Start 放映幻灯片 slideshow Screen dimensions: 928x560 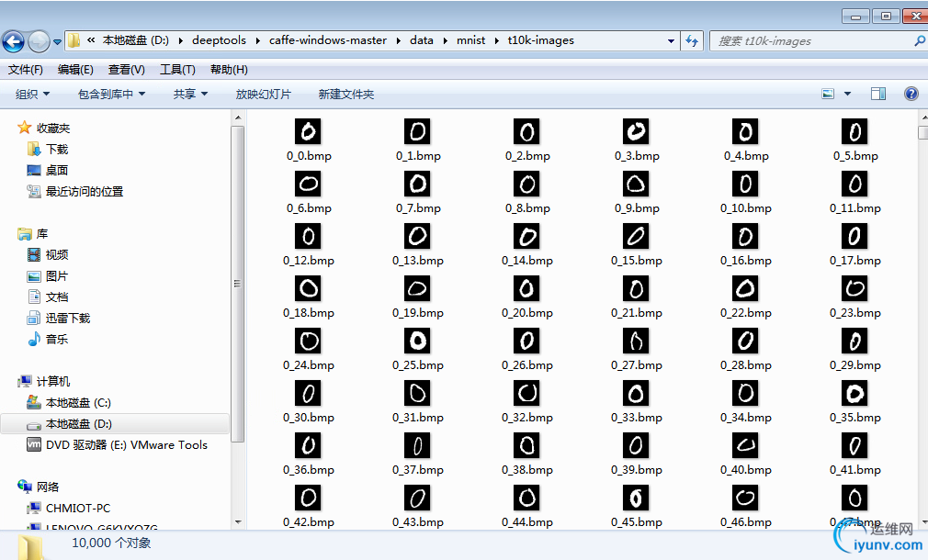pyautogui.click(x=264, y=94)
